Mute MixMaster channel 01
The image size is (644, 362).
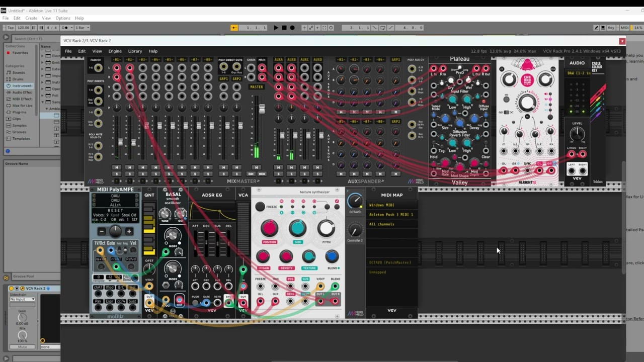(x=117, y=167)
